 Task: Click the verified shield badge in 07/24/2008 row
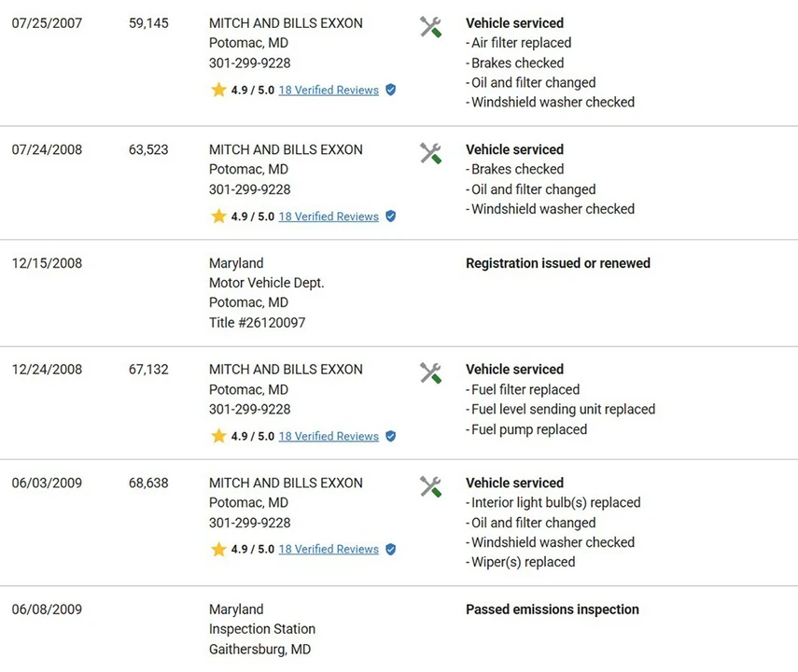pyautogui.click(x=391, y=217)
